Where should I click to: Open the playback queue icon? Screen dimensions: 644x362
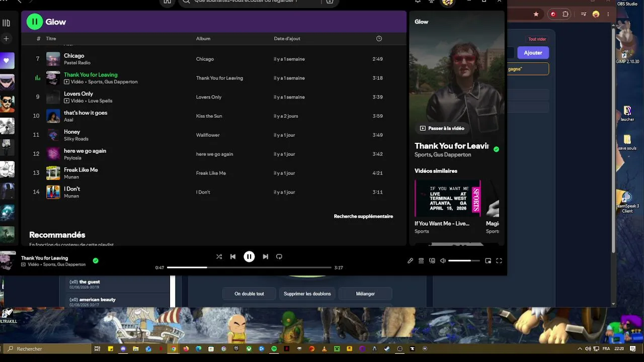pos(421,260)
